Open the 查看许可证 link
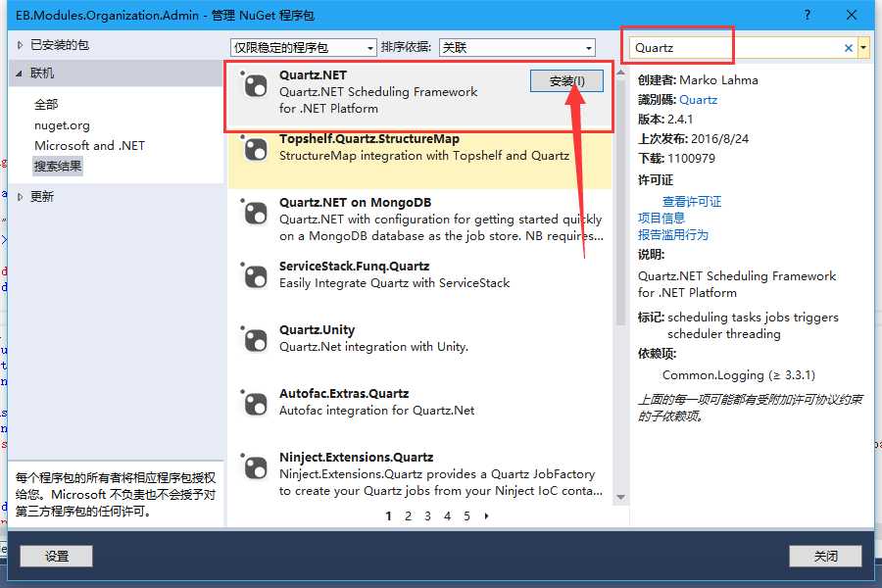882x588 pixels. pos(691,202)
